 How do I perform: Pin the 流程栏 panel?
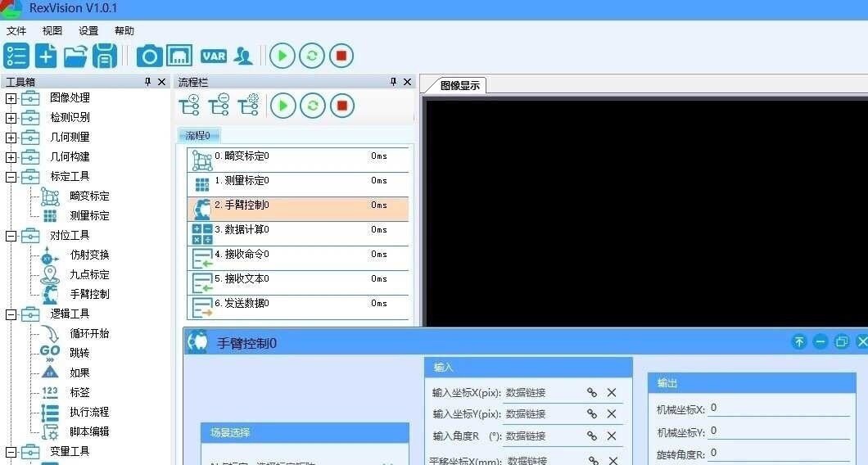(394, 82)
